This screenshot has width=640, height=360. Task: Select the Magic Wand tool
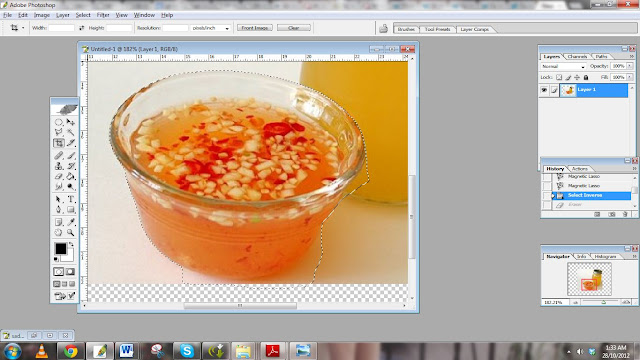pyautogui.click(x=71, y=132)
